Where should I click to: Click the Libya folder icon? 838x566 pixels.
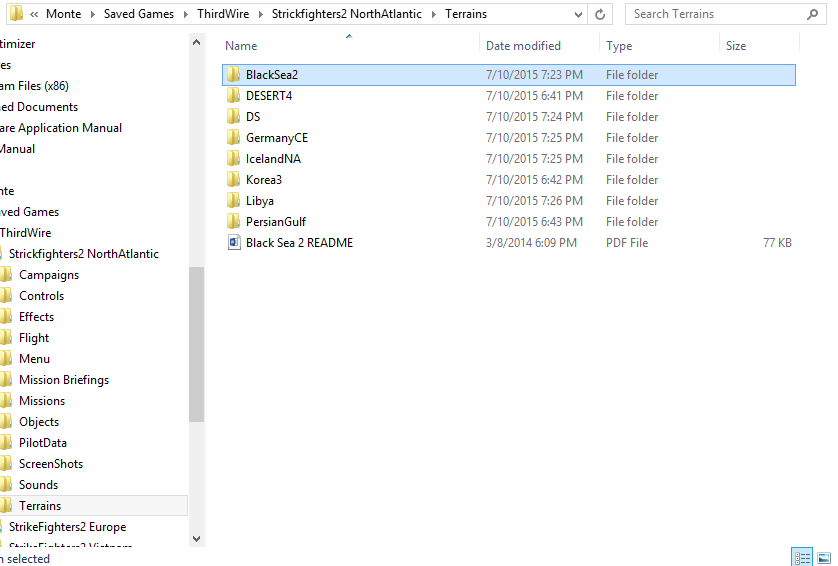234,200
